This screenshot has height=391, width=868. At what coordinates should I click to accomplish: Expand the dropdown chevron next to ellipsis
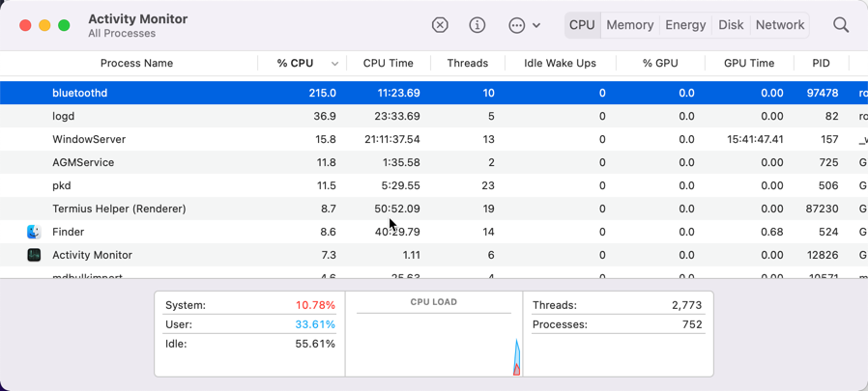click(536, 26)
